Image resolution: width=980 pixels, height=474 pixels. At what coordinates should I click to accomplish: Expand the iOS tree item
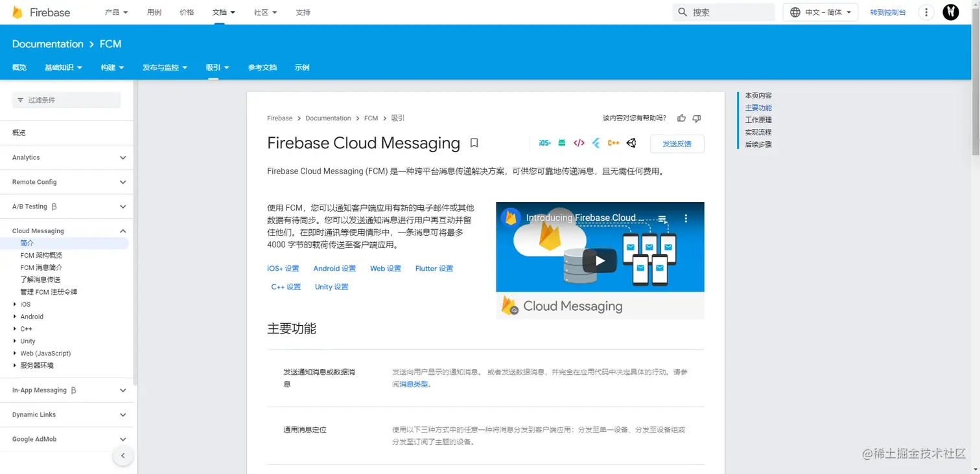pos(15,304)
